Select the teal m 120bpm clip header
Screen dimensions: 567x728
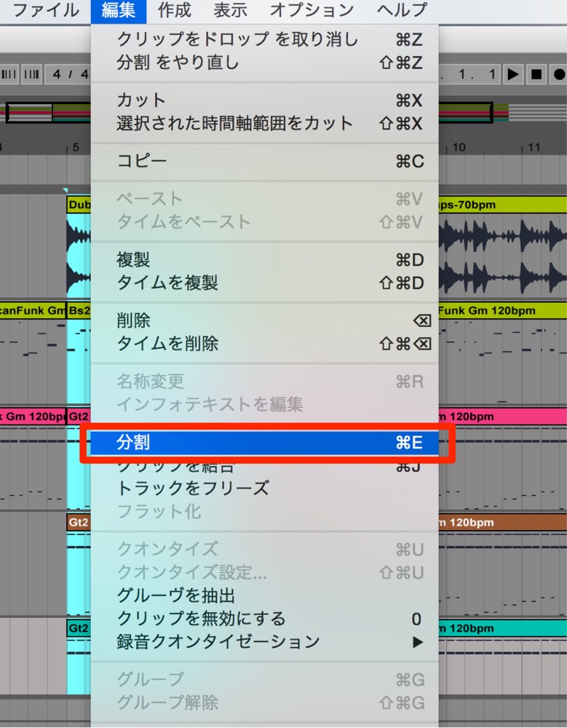(502, 628)
